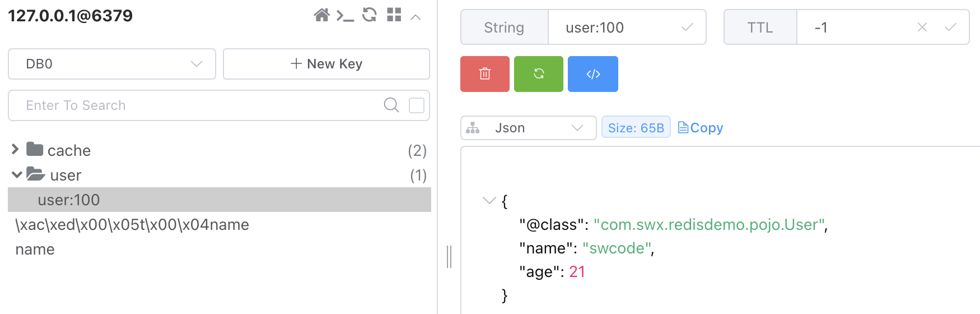Confirm key name with the checkmark
The image size is (980, 314).
coord(687,27)
